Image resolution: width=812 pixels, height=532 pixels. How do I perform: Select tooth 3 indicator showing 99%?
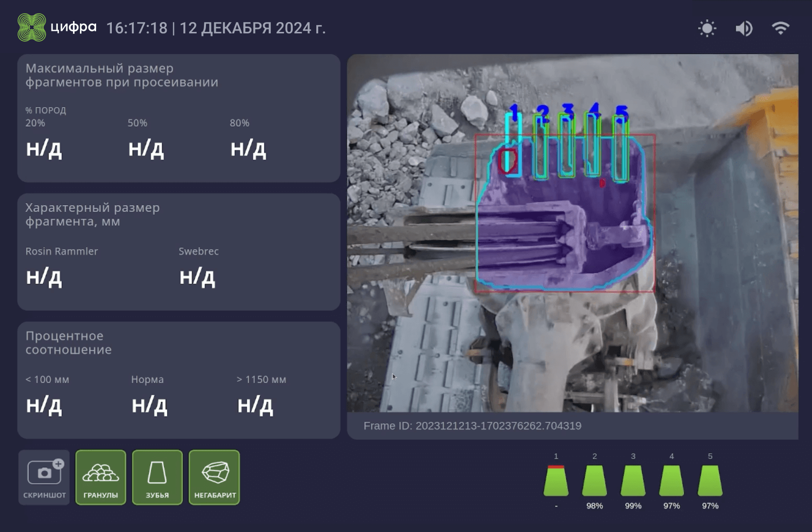633,480
